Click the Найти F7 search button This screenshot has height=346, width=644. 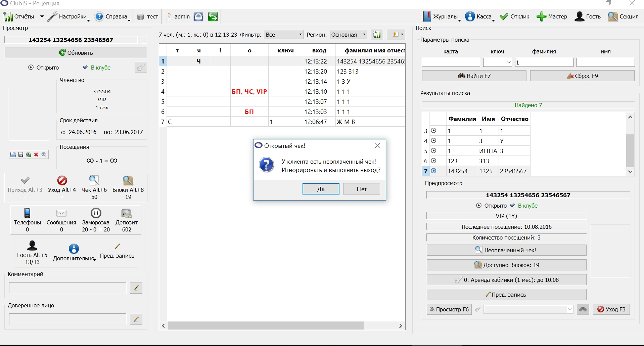click(474, 76)
